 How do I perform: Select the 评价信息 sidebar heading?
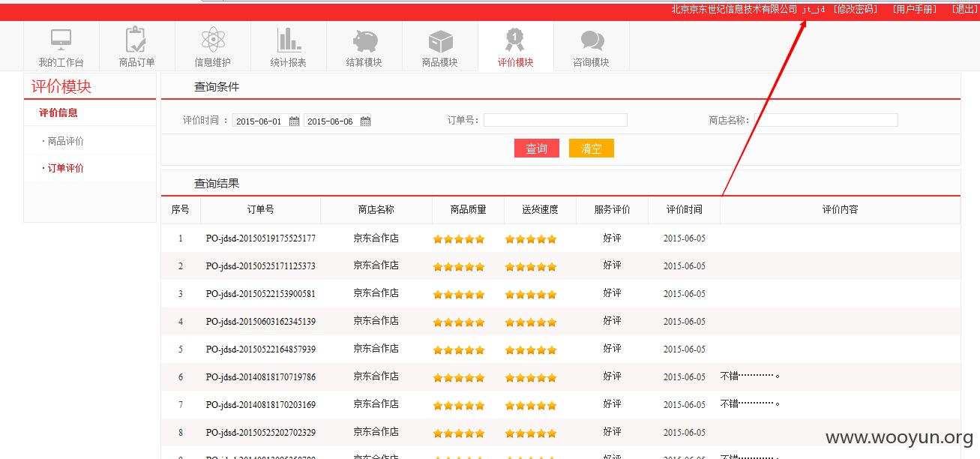(x=58, y=112)
